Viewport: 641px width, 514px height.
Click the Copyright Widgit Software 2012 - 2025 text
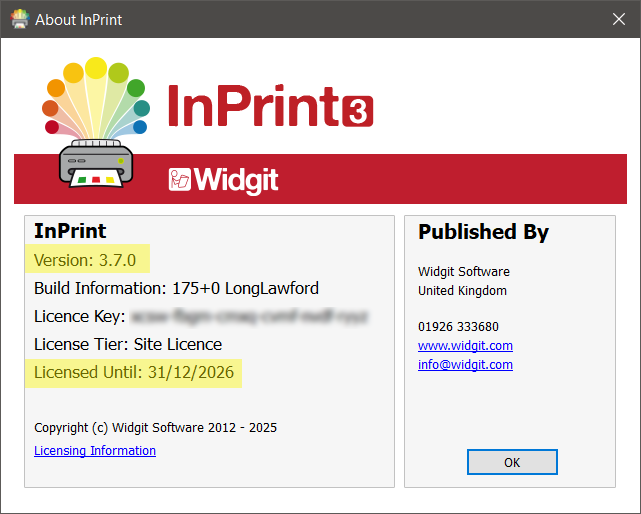[x=155, y=428]
